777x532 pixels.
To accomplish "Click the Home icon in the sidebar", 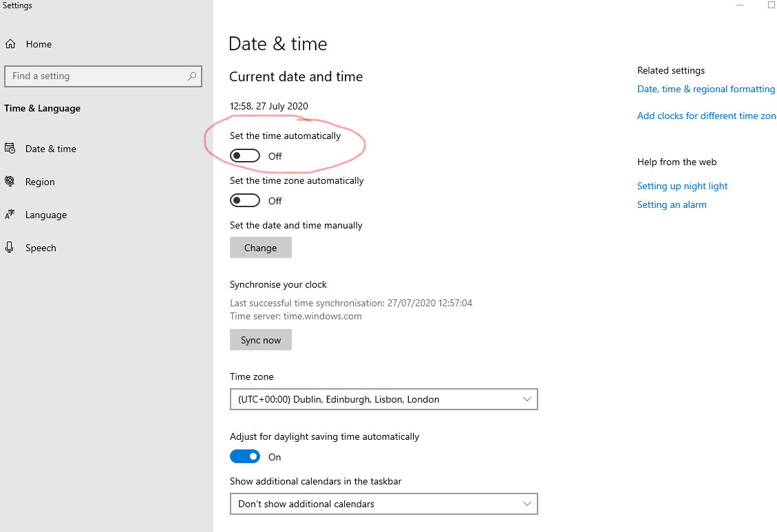I will pos(10,43).
